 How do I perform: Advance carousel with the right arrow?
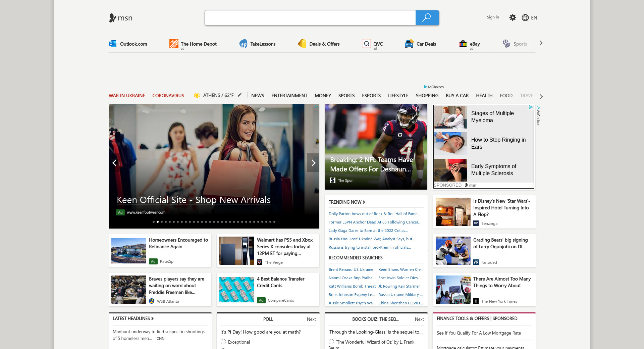point(313,163)
